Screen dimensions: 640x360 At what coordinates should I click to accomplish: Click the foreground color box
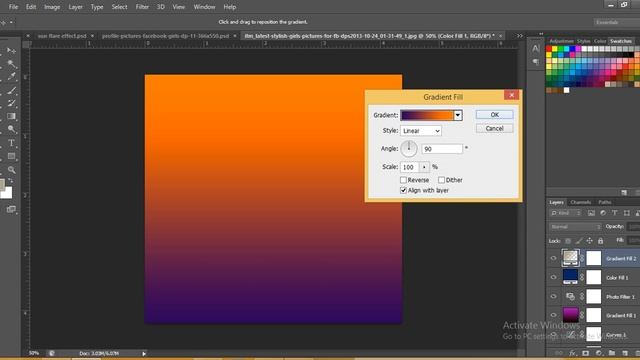tap(2, 184)
